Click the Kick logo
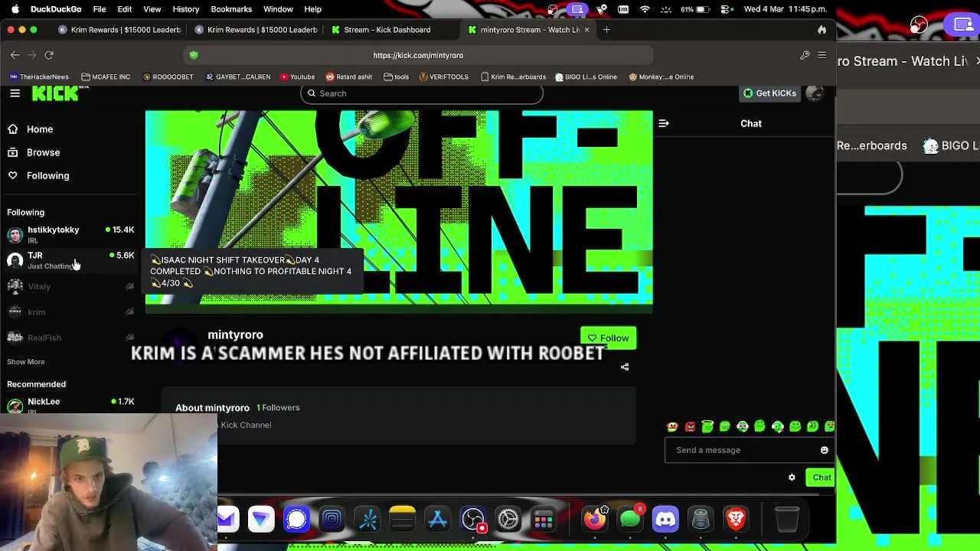This screenshot has width=980, height=551. pos(55,93)
